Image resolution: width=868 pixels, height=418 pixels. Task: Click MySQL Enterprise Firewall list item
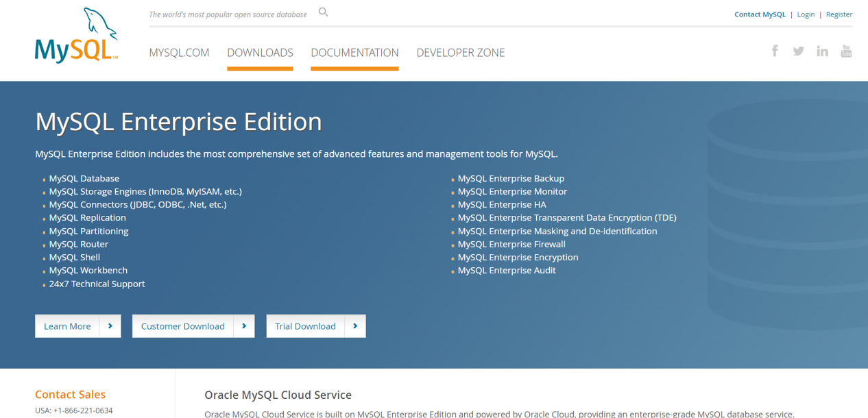[x=511, y=244]
